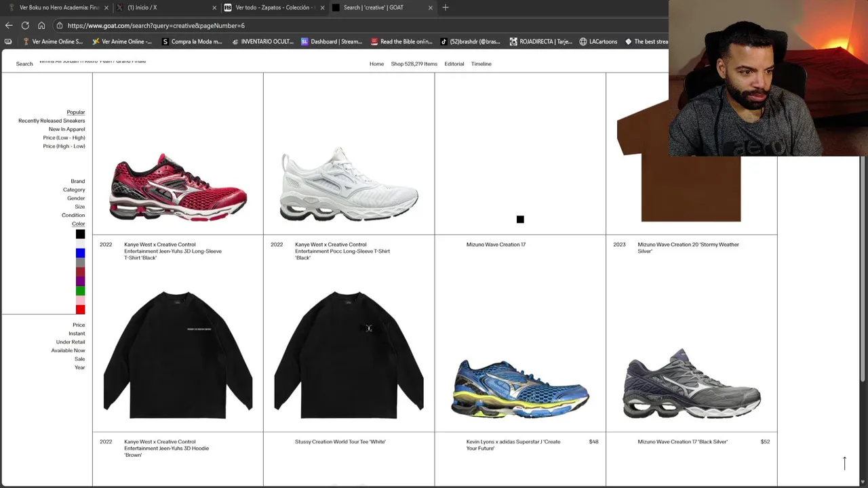Sort by Price (High - Low)
868x488 pixels.
tap(64, 146)
